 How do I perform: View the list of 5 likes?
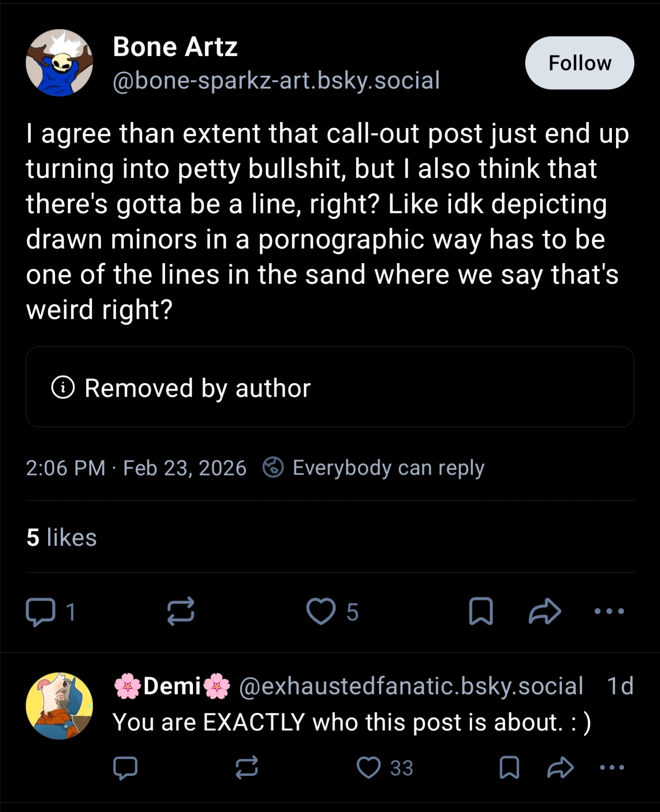[61, 537]
